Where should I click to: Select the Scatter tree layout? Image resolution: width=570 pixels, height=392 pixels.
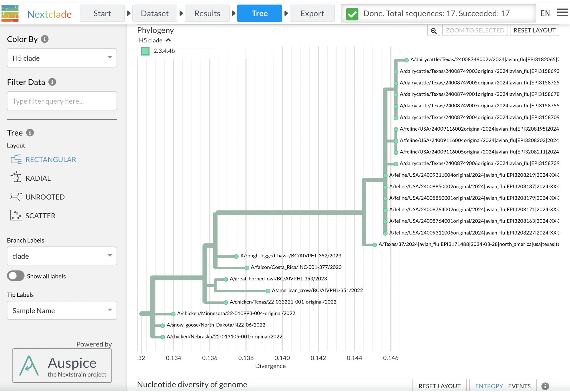[40, 216]
